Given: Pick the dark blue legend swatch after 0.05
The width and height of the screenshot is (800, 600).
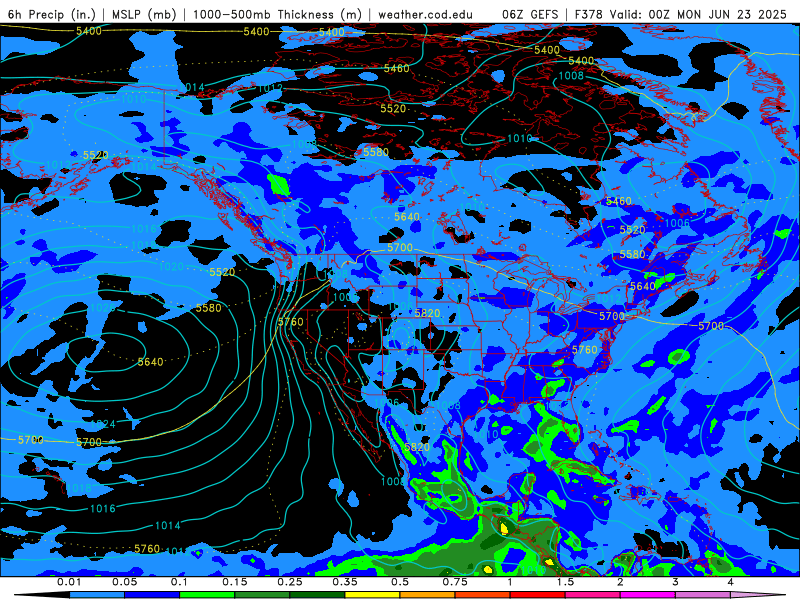Looking at the screenshot, I should point(152,595).
